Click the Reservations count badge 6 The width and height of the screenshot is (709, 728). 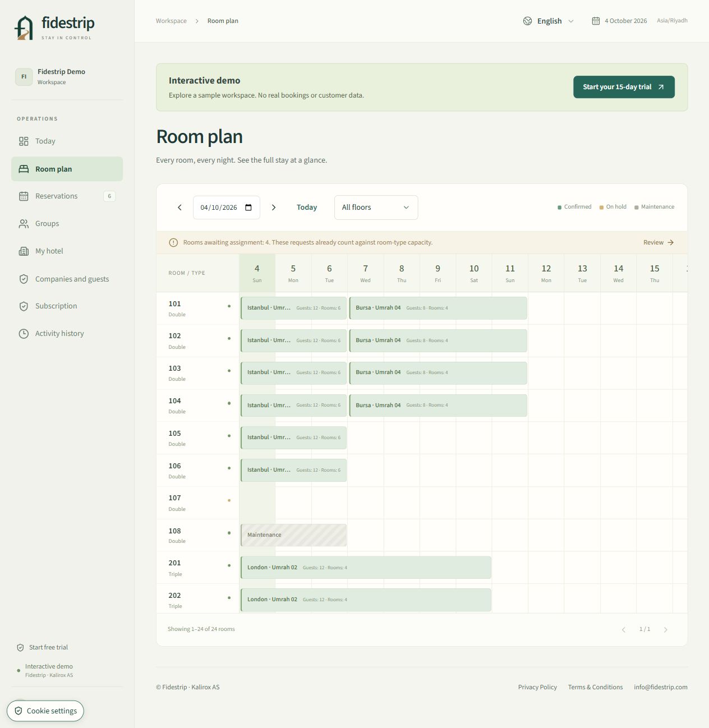coord(109,196)
